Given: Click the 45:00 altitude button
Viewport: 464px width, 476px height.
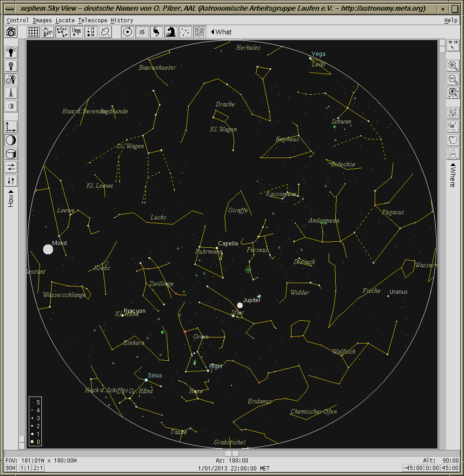Looking at the screenshot, I should tap(451, 468).
